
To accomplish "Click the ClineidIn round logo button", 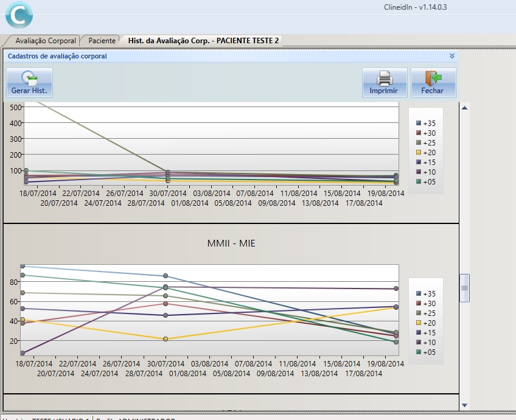I will (19, 15).
